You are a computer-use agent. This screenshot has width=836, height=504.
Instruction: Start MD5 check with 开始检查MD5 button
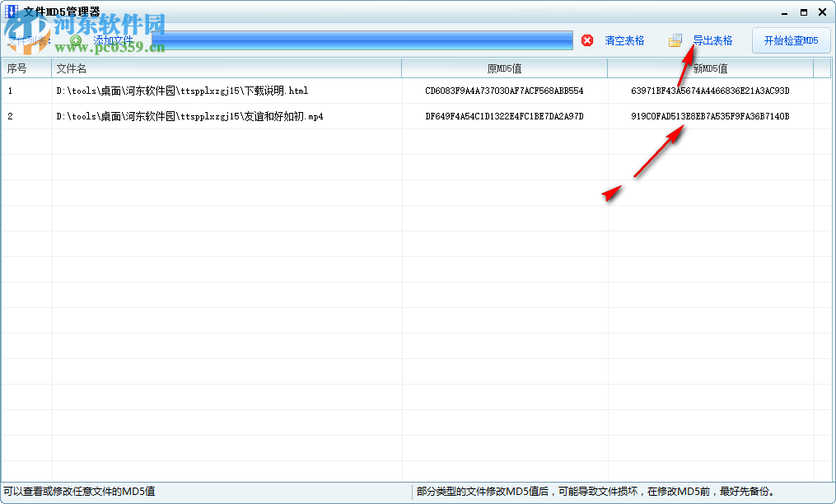pos(792,40)
